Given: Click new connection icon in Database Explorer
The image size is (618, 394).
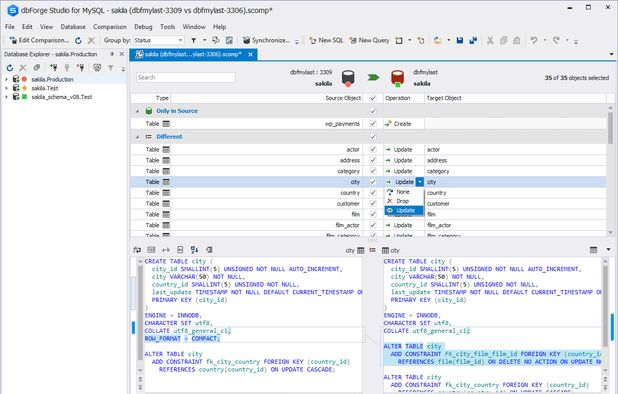Looking at the screenshot, I should (x=54, y=68).
